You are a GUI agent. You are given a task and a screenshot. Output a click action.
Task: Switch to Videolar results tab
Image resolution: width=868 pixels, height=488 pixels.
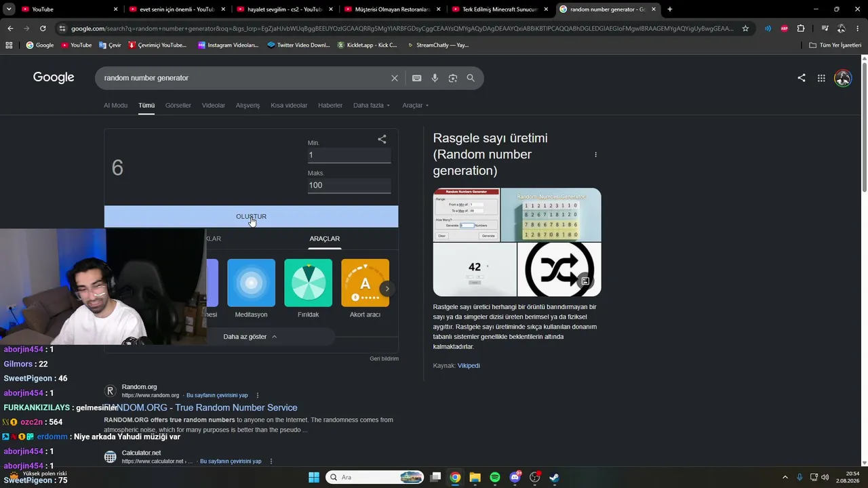(x=214, y=106)
